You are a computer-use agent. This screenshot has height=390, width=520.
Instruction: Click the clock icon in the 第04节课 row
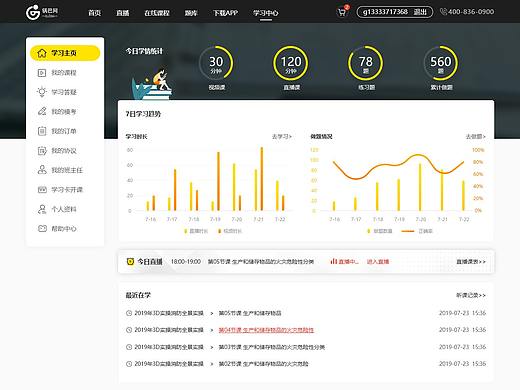pyautogui.click(x=129, y=330)
